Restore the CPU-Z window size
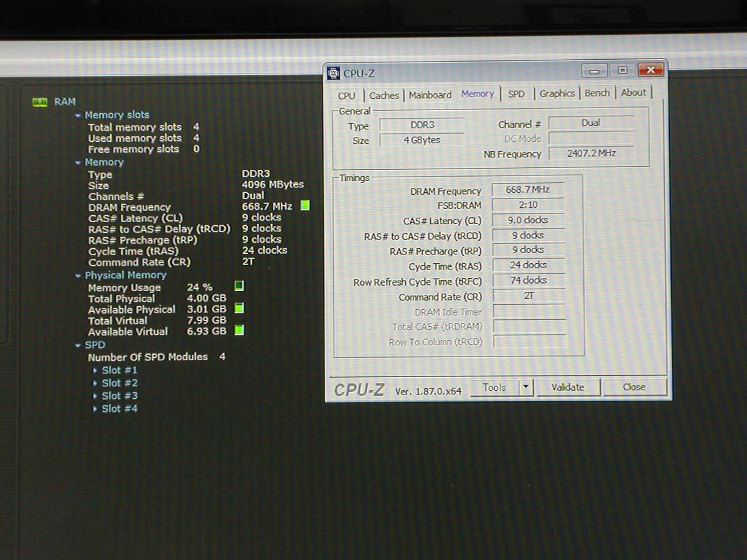 coord(622,70)
